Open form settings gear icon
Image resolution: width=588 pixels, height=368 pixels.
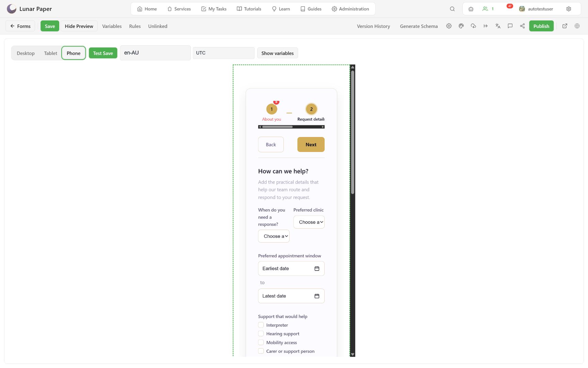[449, 26]
